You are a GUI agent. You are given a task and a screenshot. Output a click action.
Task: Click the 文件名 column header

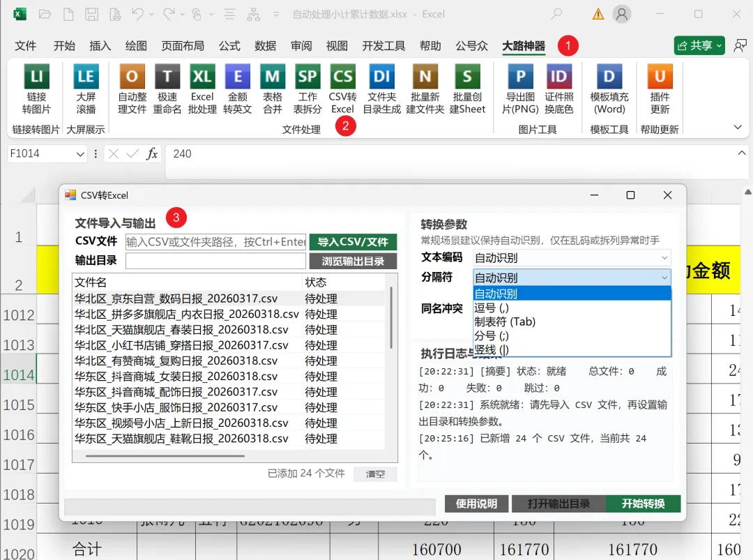click(x=188, y=282)
